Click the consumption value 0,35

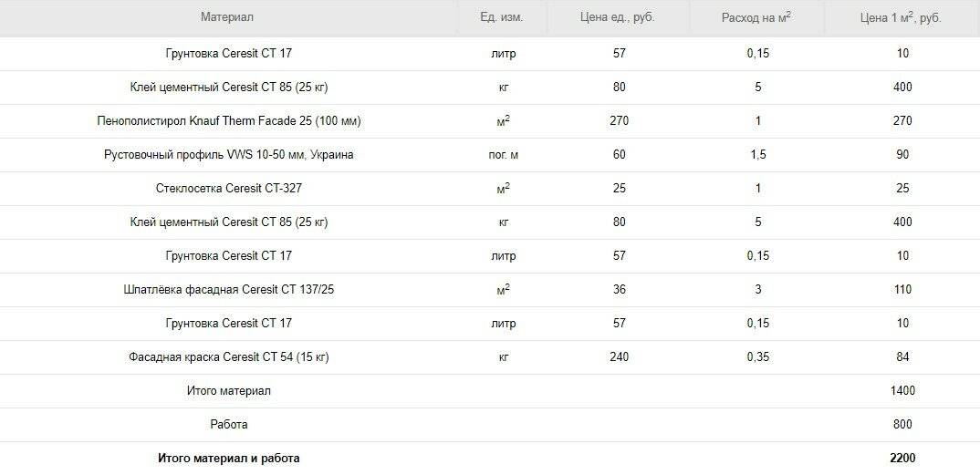[x=757, y=357]
